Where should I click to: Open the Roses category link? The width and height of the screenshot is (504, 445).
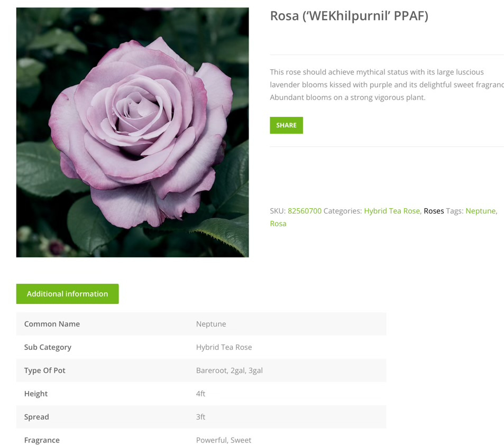[x=434, y=211]
